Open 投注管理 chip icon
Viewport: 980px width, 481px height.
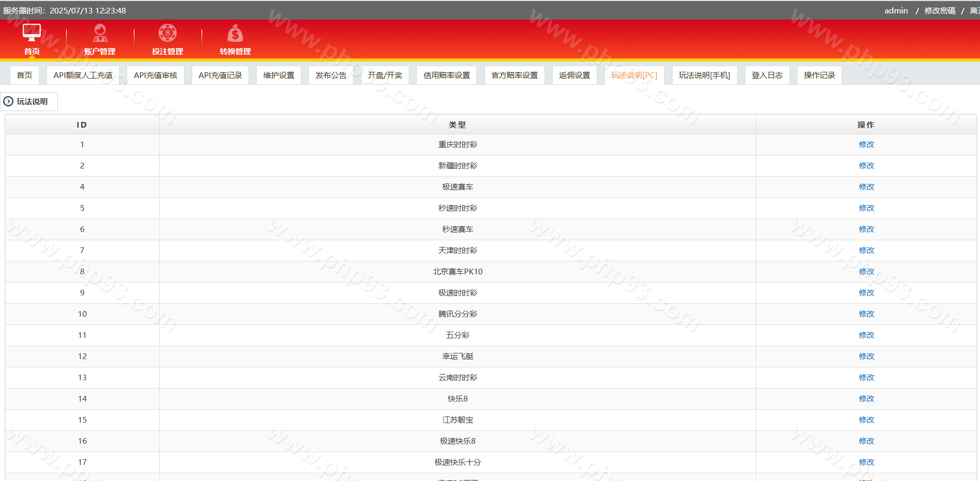[167, 33]
